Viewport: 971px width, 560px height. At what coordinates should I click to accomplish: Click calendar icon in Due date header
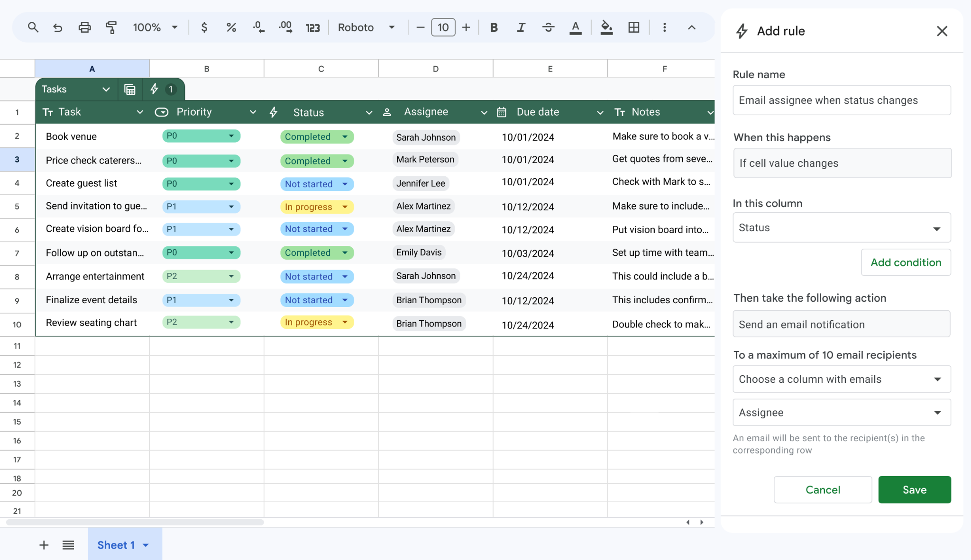502,112
